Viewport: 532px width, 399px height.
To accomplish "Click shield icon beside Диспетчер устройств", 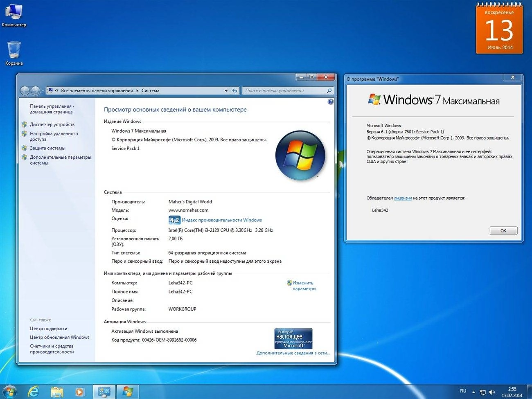I will tap(24, 124).
